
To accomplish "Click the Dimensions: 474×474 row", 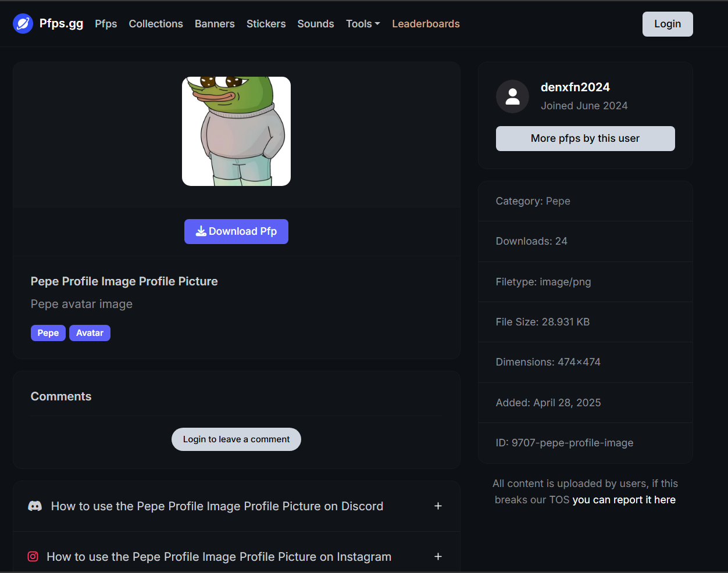I will coord(585,362).
